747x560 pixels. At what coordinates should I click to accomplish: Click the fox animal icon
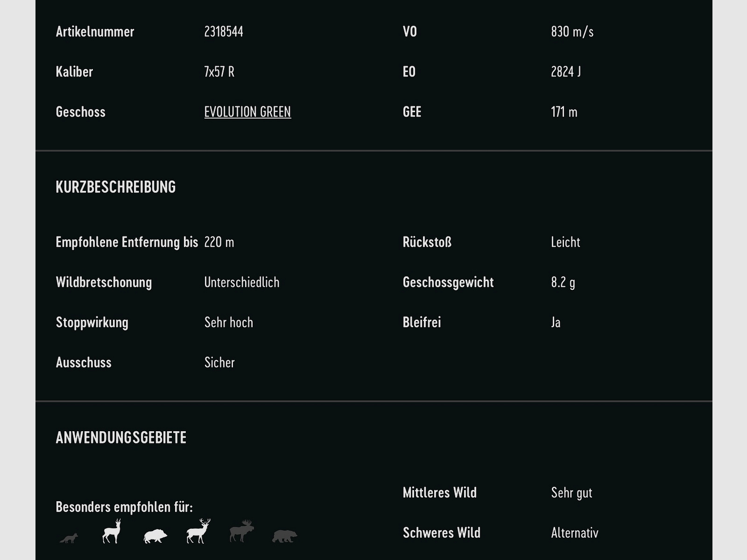[x=69, y=538]
